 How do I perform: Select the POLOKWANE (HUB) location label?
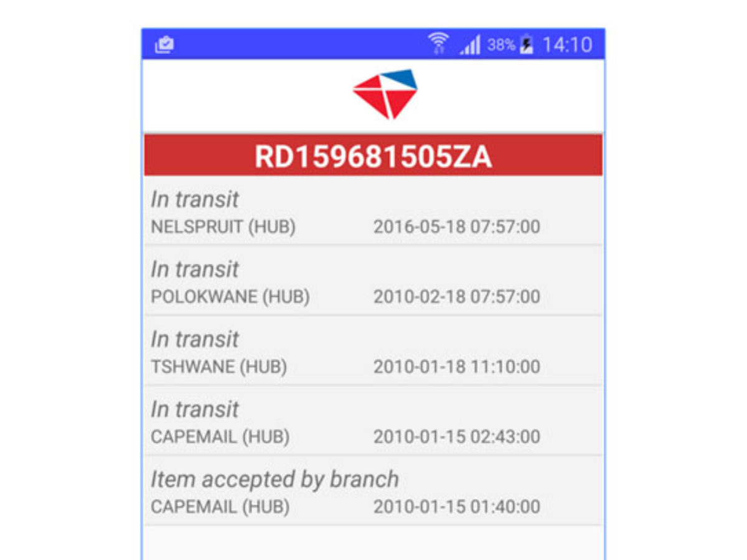(230, 297)
